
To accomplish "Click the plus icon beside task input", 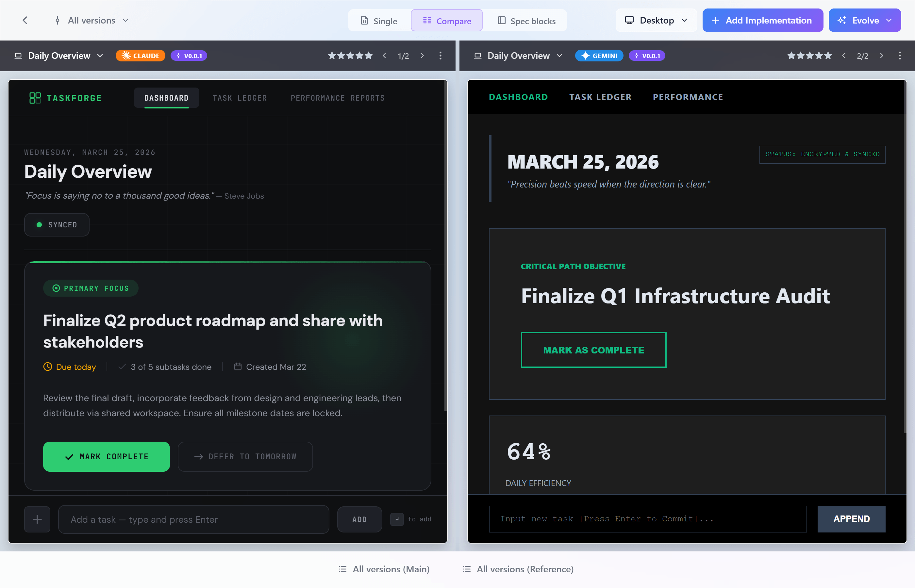I will coord(37,519).
